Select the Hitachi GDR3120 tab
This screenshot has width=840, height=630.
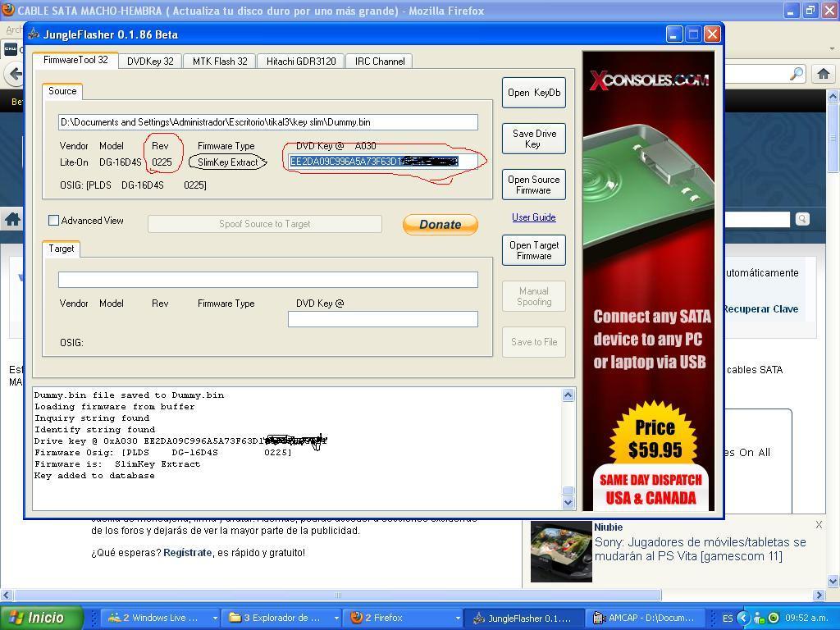(x=301, y=61)
